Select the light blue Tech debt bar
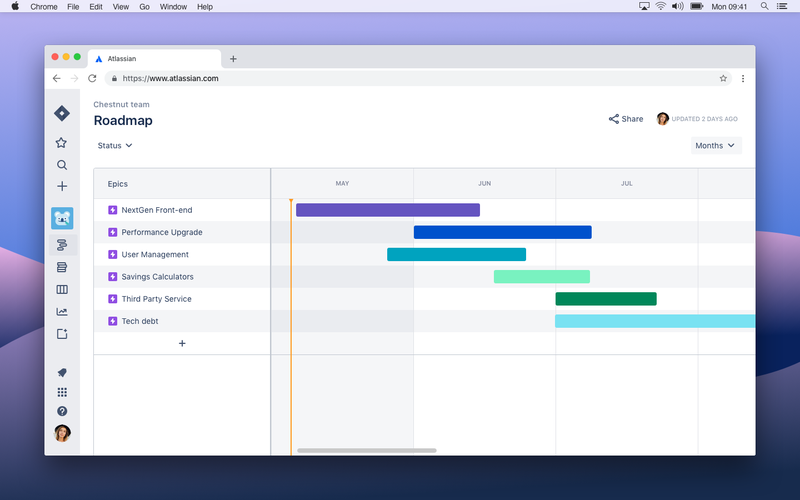 click(x=655, y=321)
